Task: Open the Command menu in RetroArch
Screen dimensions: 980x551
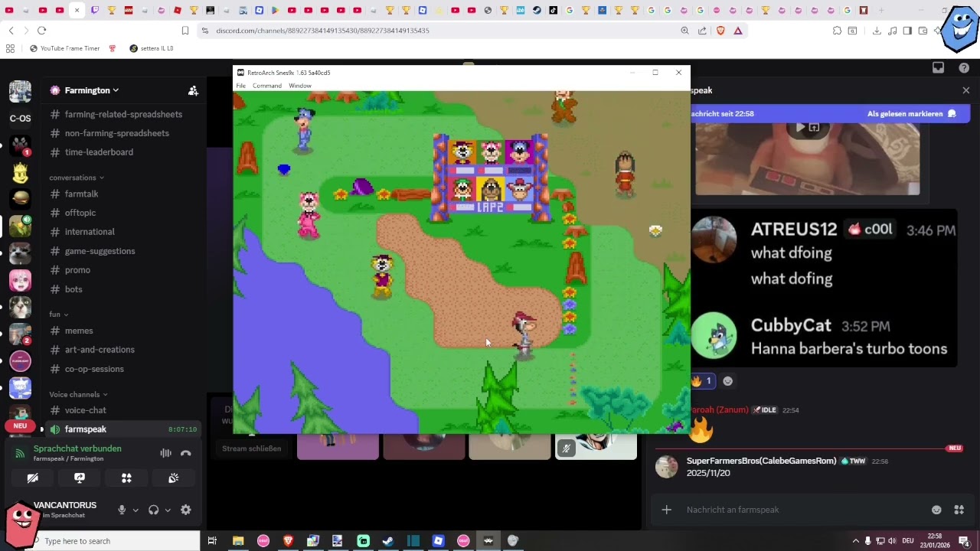Action: [267, 86]
